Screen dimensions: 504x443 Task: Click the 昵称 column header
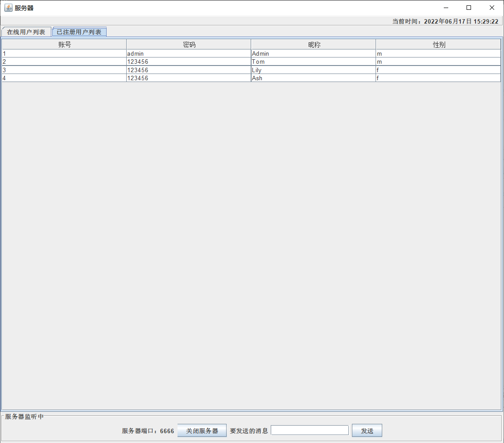tap(313, 45)
